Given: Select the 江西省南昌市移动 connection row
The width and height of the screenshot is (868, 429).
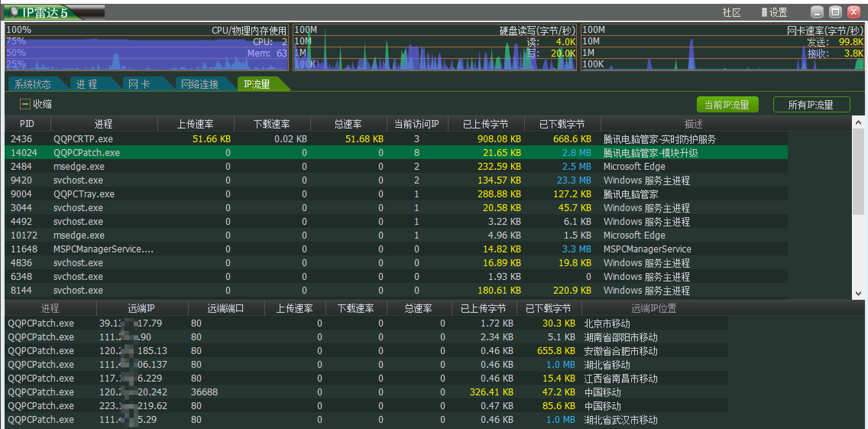Looking at the screenshot, I should (x=367, y=378).
